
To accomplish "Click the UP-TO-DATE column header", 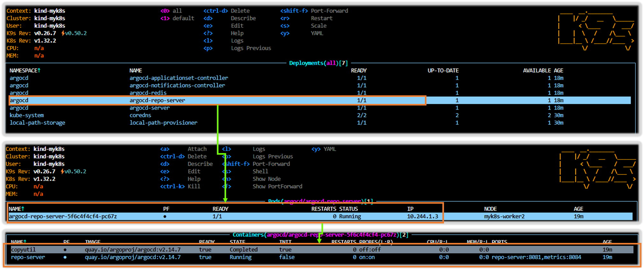I will pyautogui.click(x=443, y=70).
